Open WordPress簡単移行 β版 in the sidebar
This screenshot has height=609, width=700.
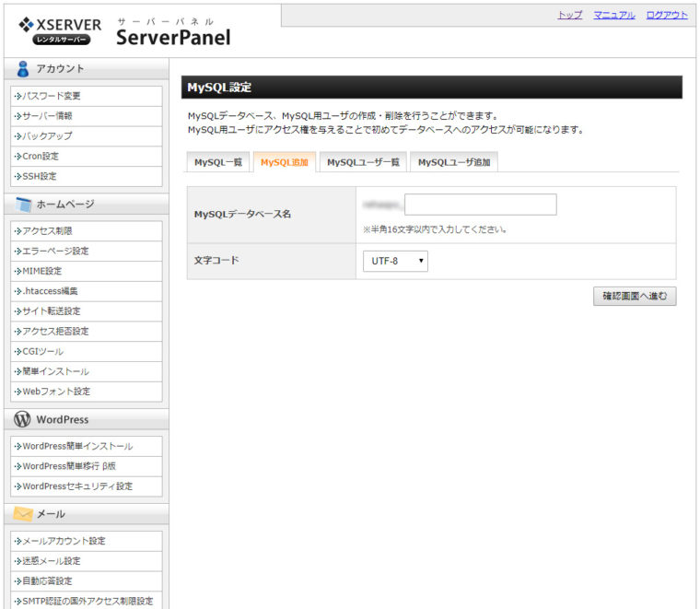pyautogui.click(x=87, y=466)
